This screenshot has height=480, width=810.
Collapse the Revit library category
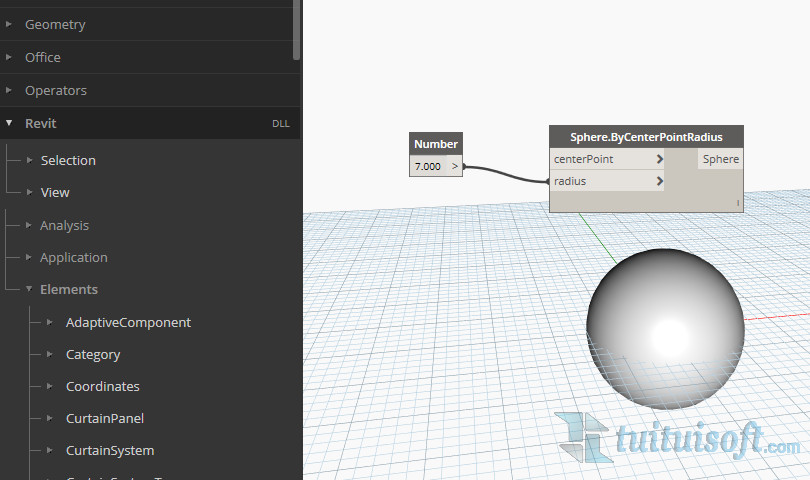[40, 123]
